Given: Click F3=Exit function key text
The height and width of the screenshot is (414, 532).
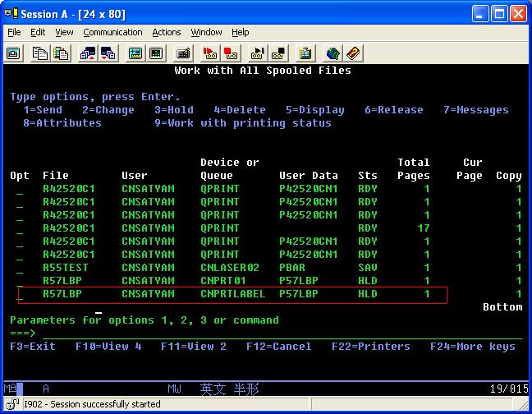Looking at the screenshot, I should 33,347.
